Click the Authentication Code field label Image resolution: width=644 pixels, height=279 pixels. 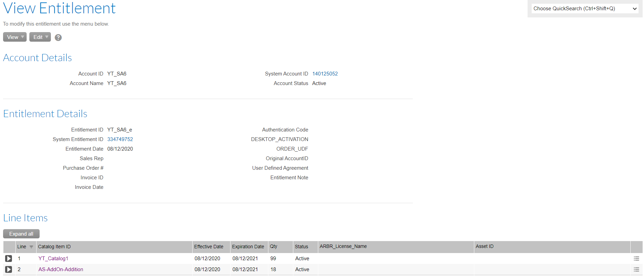(x=285, y=130)
